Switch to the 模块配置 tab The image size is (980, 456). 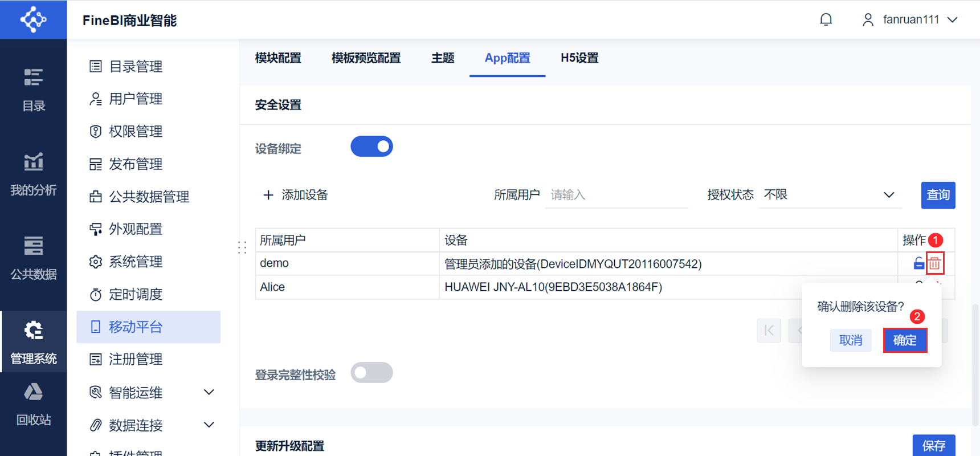(x=278, y=58)
